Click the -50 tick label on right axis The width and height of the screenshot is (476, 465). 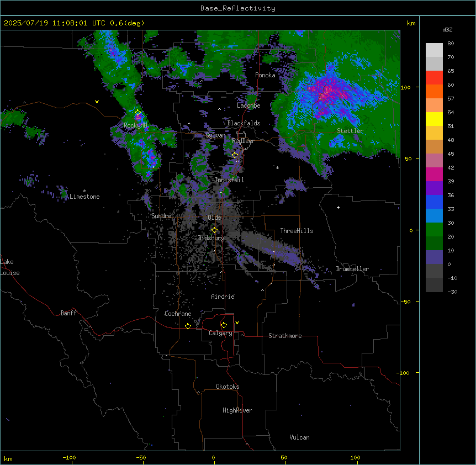point(405,302)
